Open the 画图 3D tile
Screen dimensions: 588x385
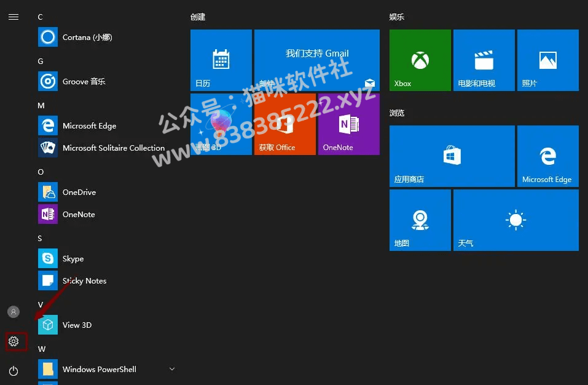(x=221, y=124)
